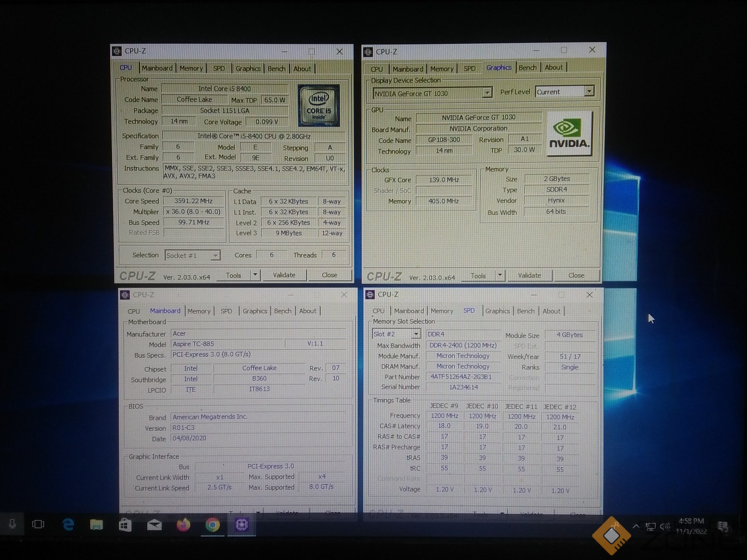Expand Tools arrow in the Graphics window
The image size is (747, 560).
click(x=500, y=275)
